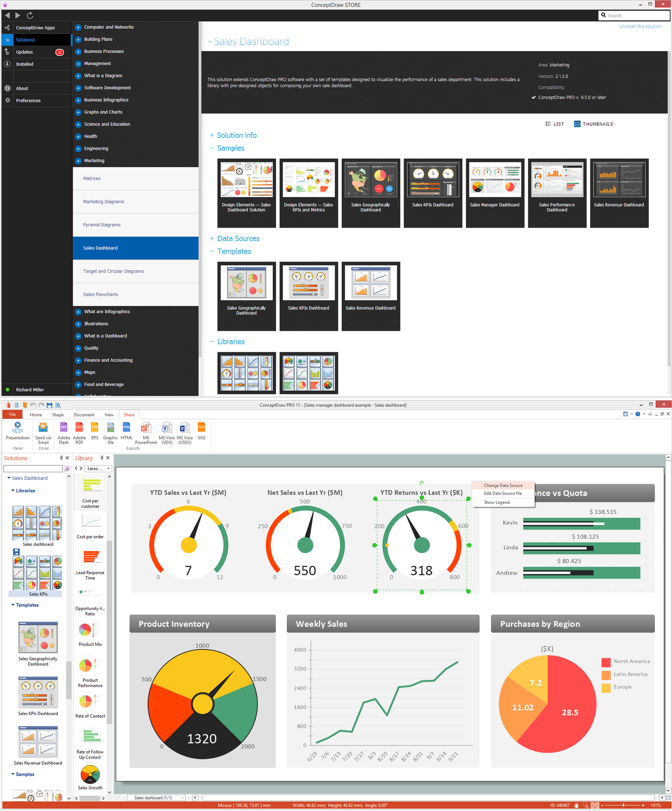Screen dimensions: 672x811
Task: Open the View ribbon tab
Action: tap(109, 415)
